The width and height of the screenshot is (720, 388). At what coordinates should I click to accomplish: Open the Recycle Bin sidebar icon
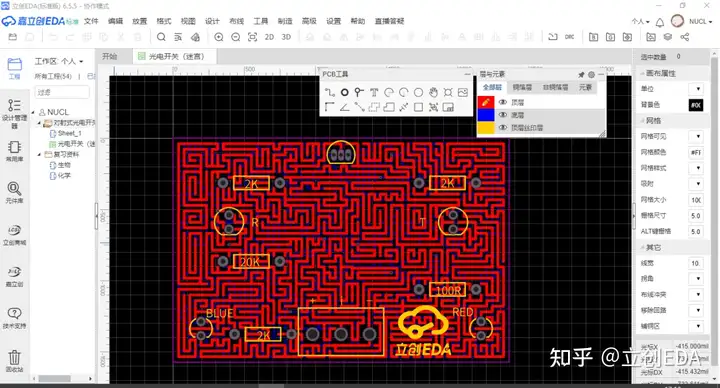(14, 361)
